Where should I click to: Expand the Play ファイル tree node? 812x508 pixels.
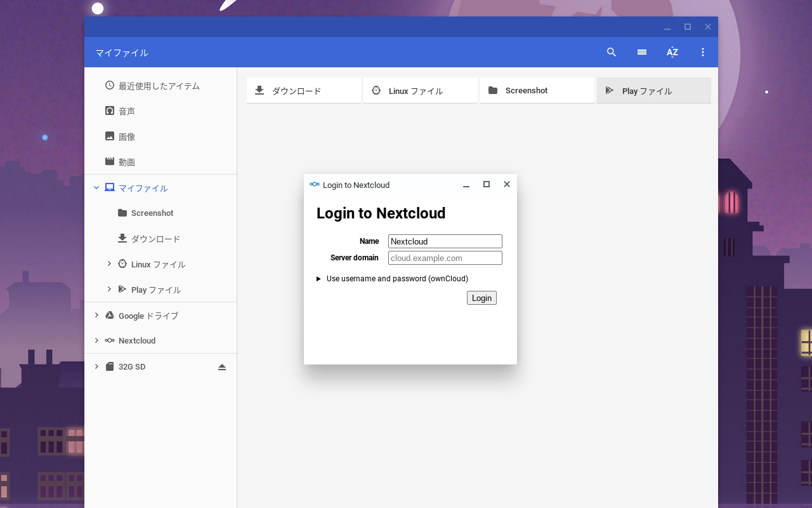click(x=109, y=289)
